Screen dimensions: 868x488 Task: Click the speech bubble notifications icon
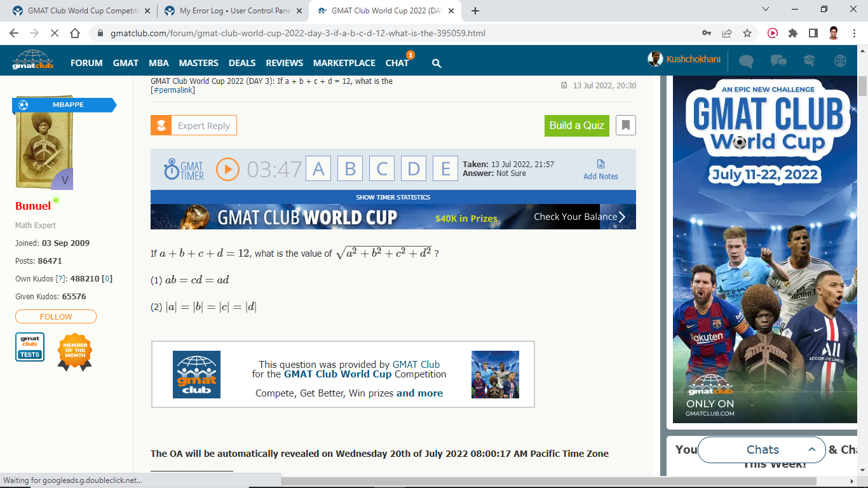746,61
